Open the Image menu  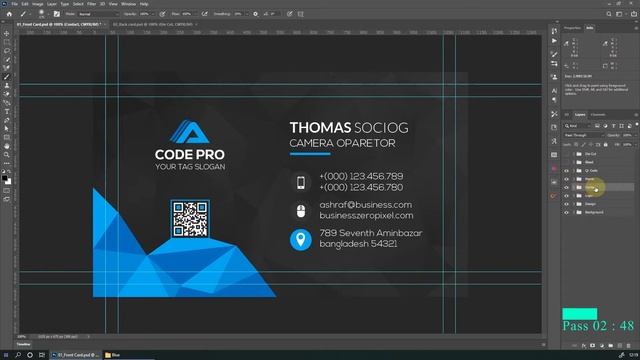tap(38, 4)
